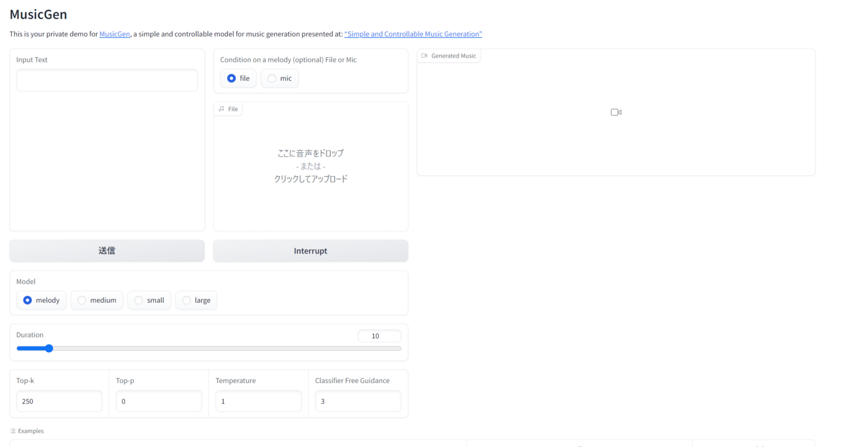The width and height of the screenshot is (868, 447).
Task: Choose the melody model
Action: (28, 300)
